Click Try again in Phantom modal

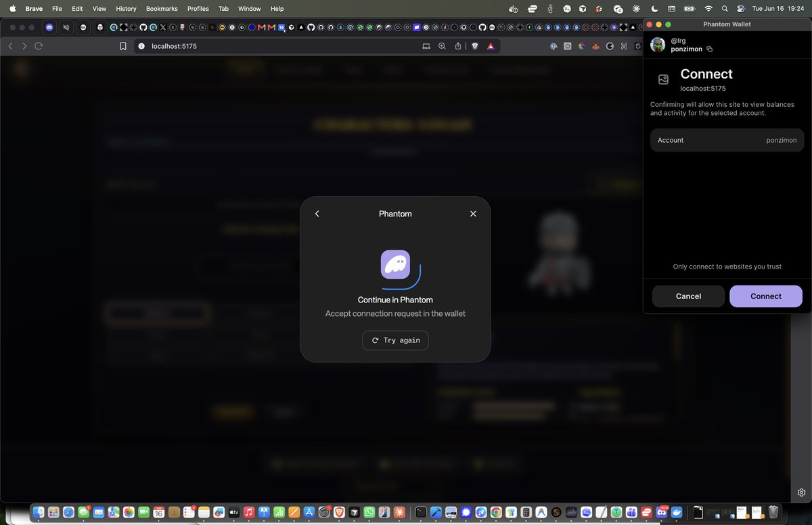395,340
